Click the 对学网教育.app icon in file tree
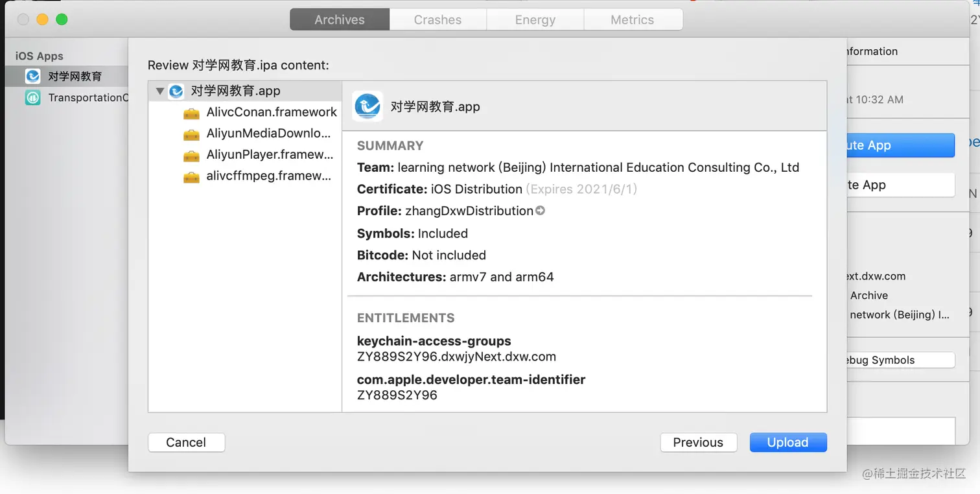 (176, 91)
